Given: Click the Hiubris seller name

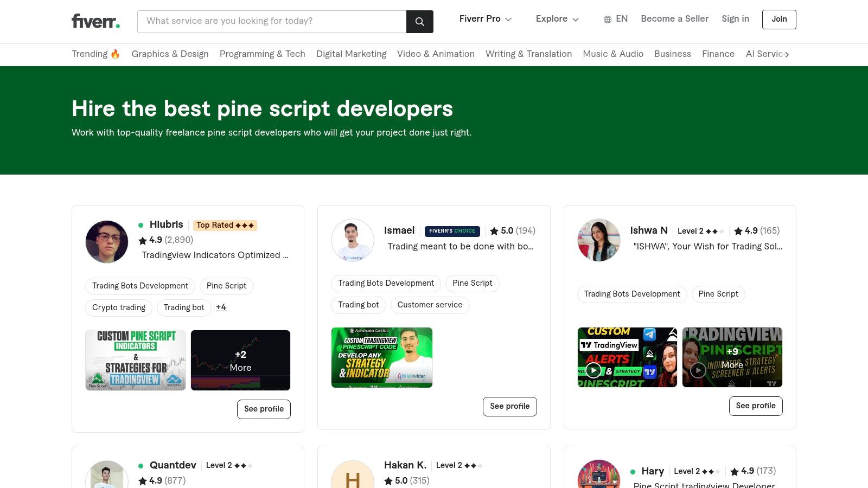Looking at the screenshot, I should coord(167,224).
